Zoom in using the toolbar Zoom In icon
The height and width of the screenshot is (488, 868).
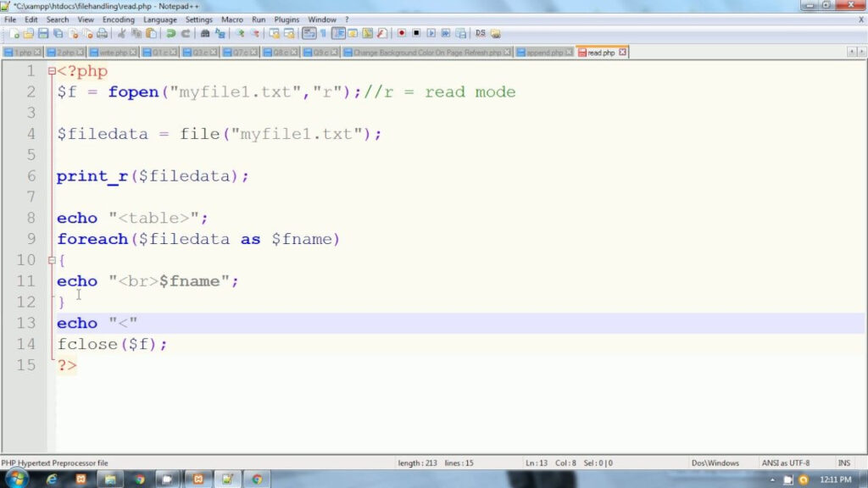pos(240,34)
